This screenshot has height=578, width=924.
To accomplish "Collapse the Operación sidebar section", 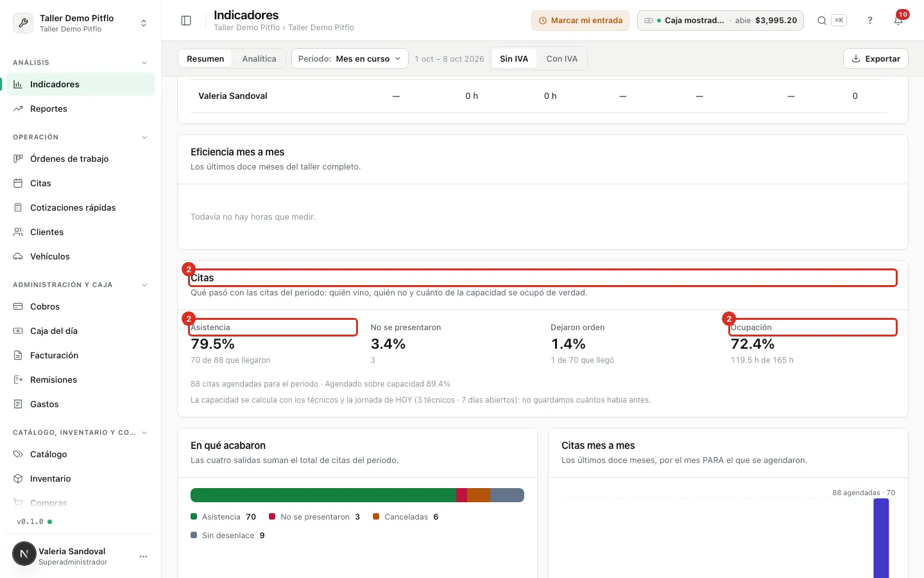I will (144, 137).
